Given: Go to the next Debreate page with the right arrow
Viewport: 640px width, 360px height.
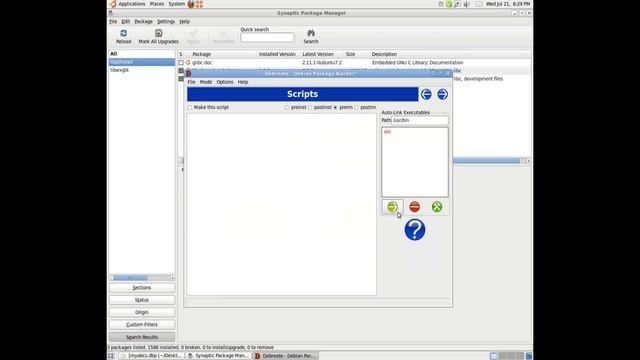Looking at the screenshot, I should click(442, 94).
